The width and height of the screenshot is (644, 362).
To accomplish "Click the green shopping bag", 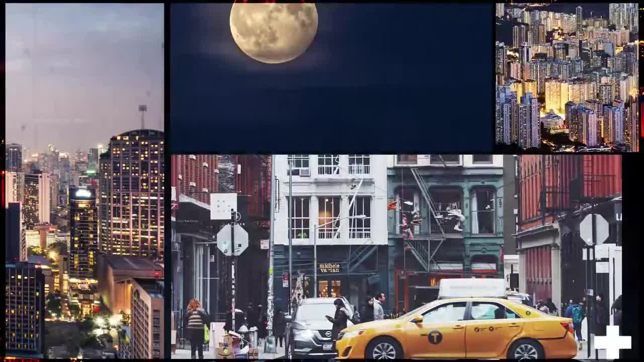I will (x=206, y=334).
